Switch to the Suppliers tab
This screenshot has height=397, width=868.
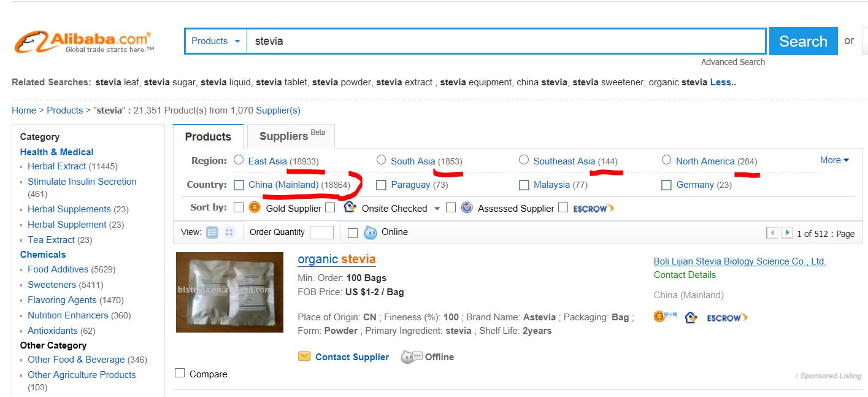click(x=291, y=136)
